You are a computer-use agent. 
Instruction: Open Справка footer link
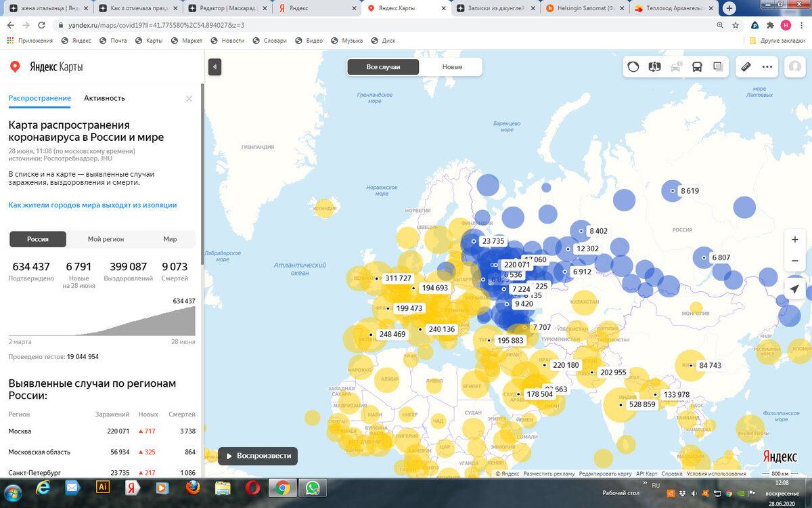tap(672, 474)
